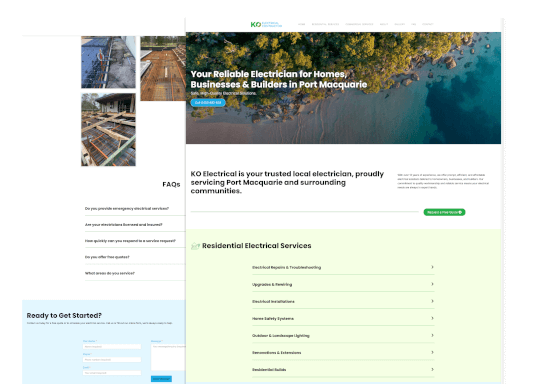The image size is (538, 384).
Task: Expand the Upgrades & Rewiring row chevron
Action: point(432,284)
